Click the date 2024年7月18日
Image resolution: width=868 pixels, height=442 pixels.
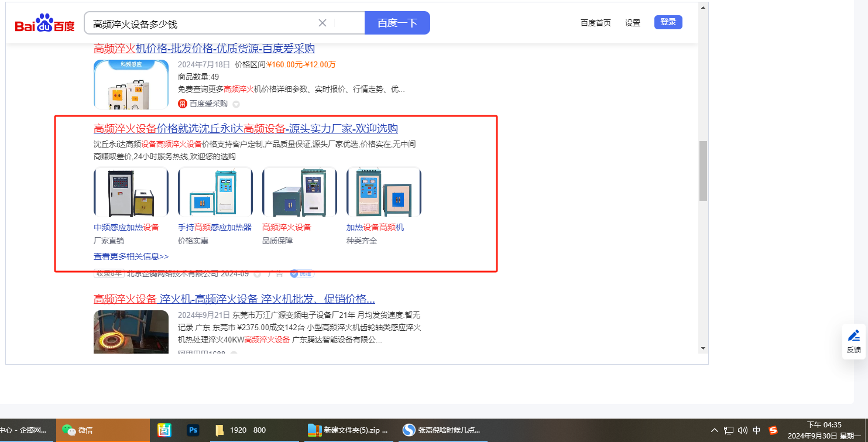click(204, 64)
